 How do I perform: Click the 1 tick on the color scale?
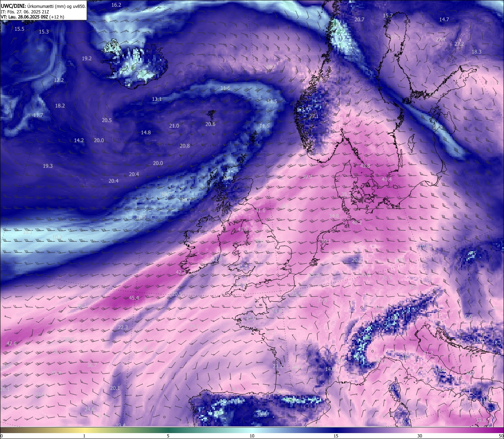pyautogui.click(x=84, y=436)
